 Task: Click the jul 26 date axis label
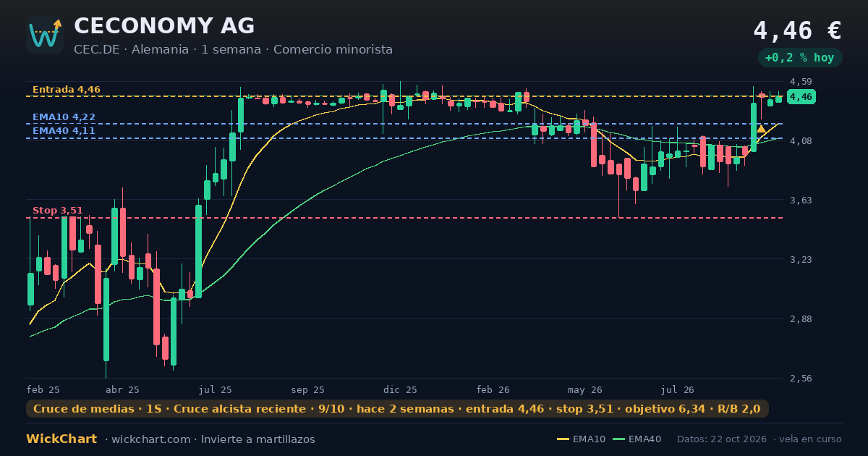(678, 389)
